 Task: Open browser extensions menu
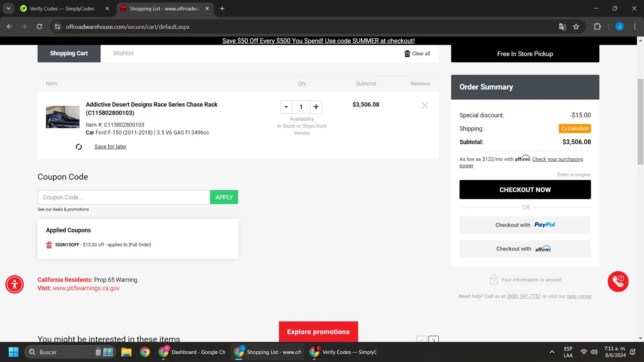597,27
